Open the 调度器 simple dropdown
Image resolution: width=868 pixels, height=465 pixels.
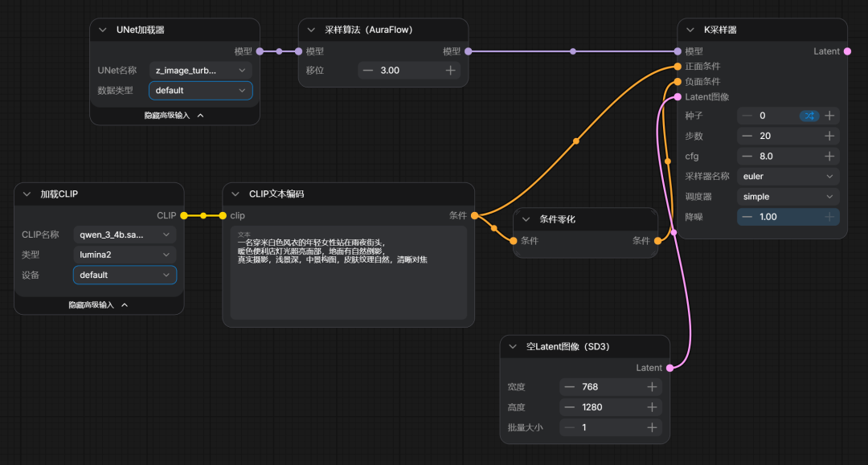[788, 197]
